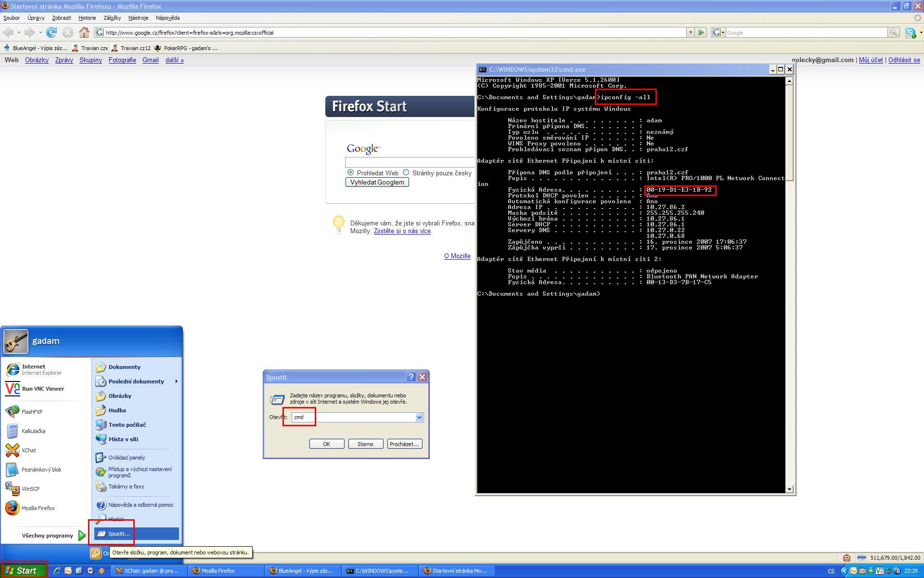The width and height of the screenshot is (924, 578).
Task: Open the Úpravy menu
Action: coord(36,18)
